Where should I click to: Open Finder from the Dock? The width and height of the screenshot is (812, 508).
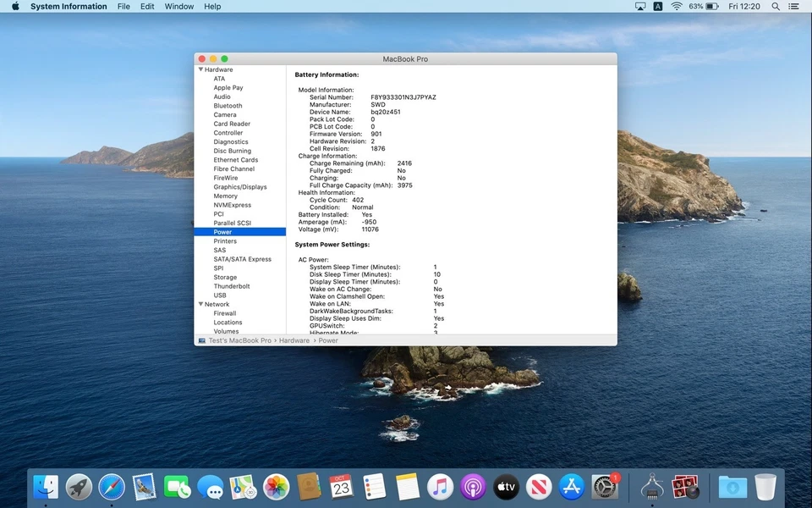(x=46, y=488)
